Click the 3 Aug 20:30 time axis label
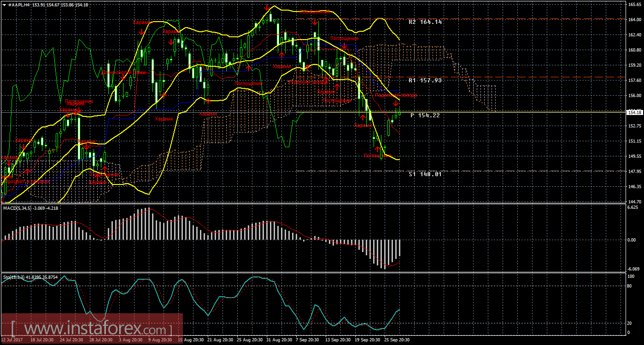Image resolution: width=644 pixels, height=345 pixels. coord(130,340)
